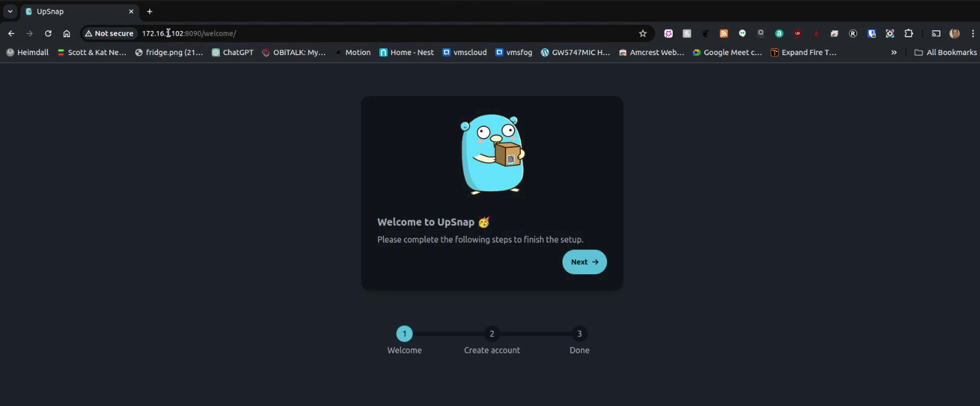Viewport: 980px width, 406px height.
Task: Click the gray circle extension icon
Action: coord(761,33)
